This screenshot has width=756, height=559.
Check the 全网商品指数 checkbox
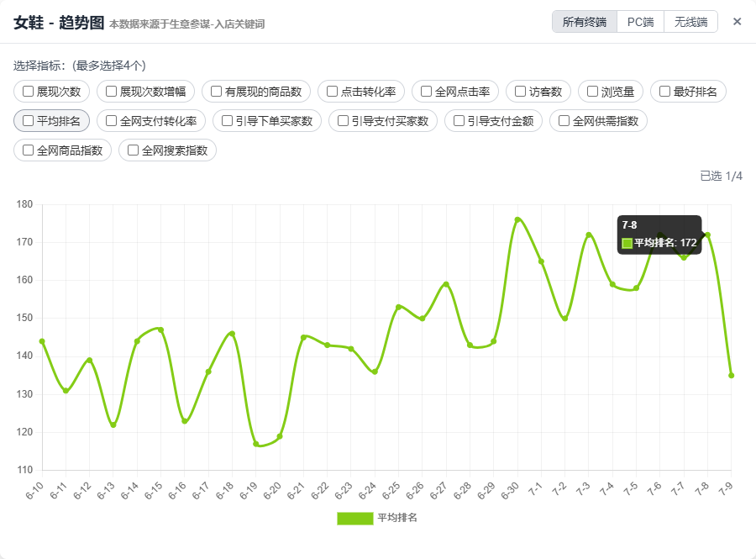click(x=25, y=150)
